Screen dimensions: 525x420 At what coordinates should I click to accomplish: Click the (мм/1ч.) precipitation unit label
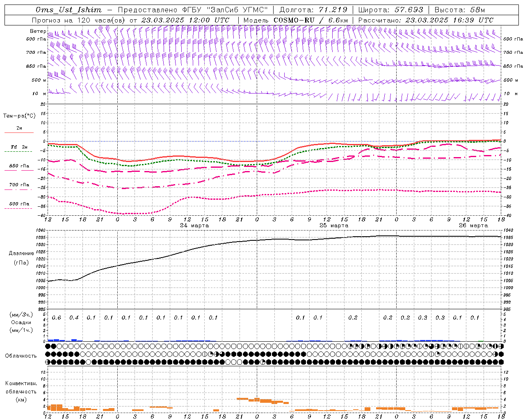pos(21,330)
